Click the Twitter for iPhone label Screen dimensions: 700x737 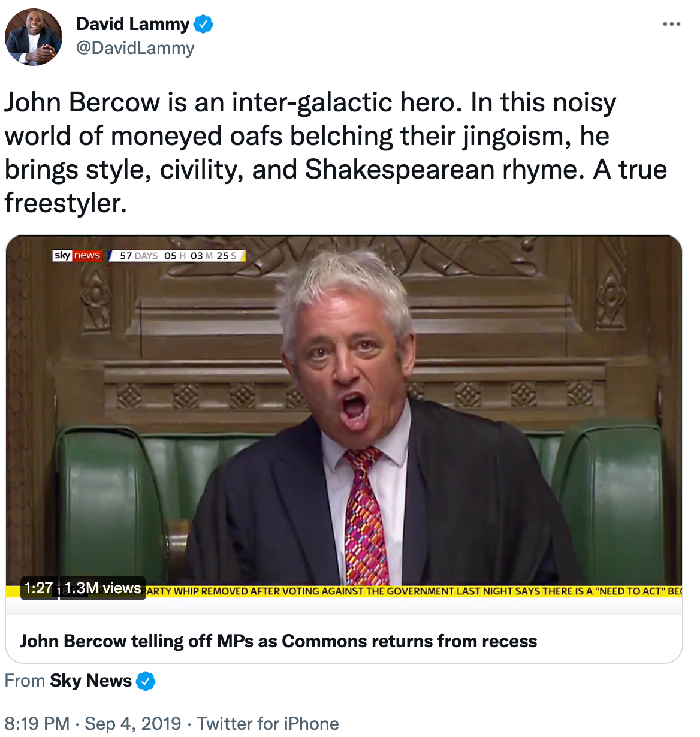pos(268,723)
